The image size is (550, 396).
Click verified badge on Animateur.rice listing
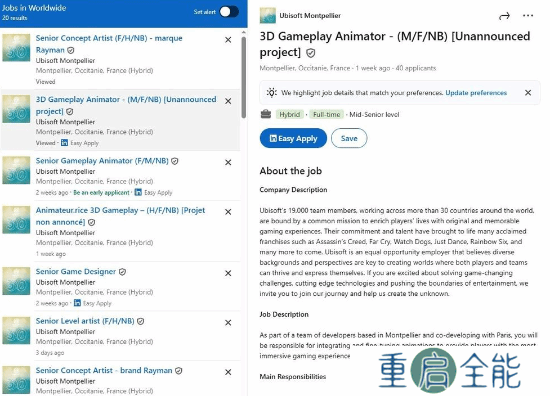92,222
